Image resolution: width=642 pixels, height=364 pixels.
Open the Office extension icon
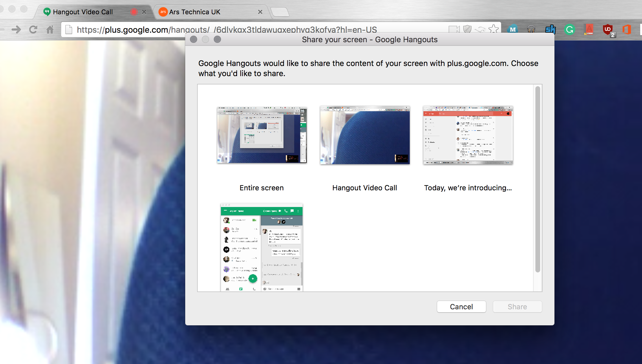(627, 29)
